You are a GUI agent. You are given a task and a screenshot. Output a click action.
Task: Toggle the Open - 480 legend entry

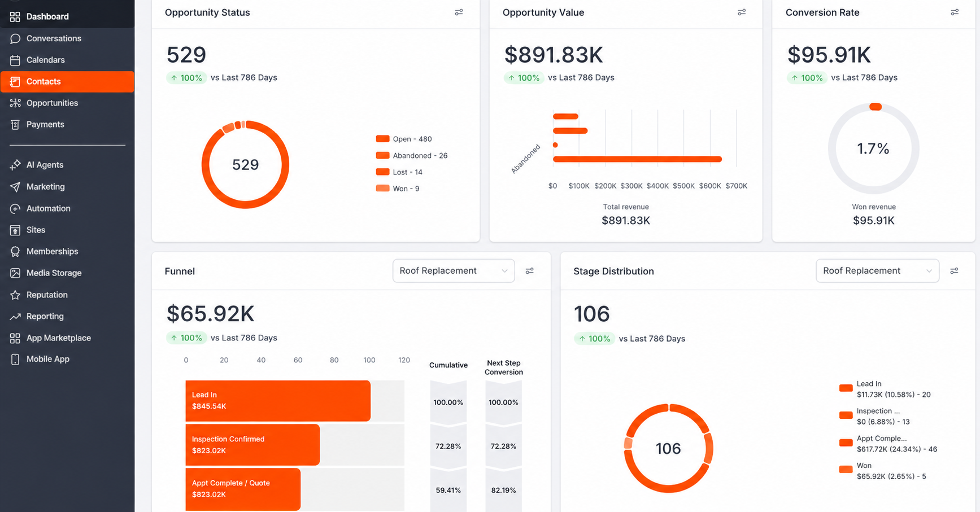(x=404, y=139)
